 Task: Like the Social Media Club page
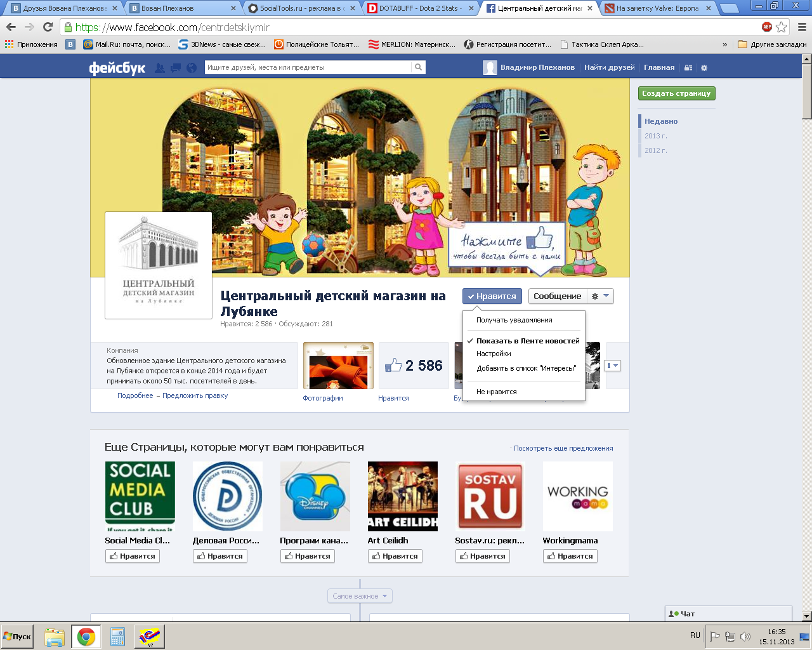(132, 556)
